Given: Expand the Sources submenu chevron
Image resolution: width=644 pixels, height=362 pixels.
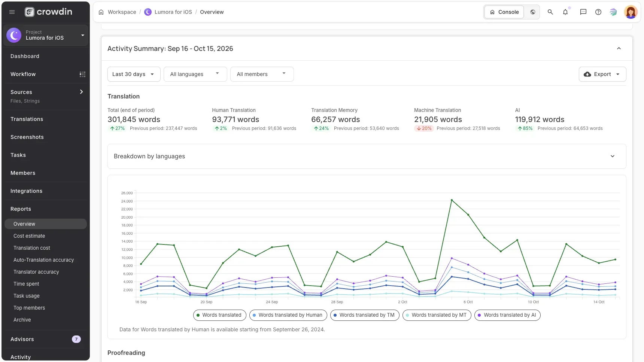Looking at the screenshot, I should [81, 92].
